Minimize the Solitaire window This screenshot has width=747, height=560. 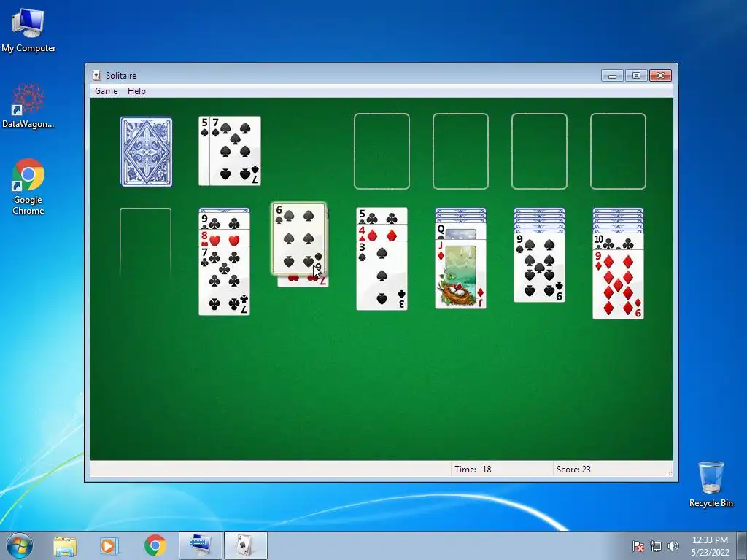612,75
